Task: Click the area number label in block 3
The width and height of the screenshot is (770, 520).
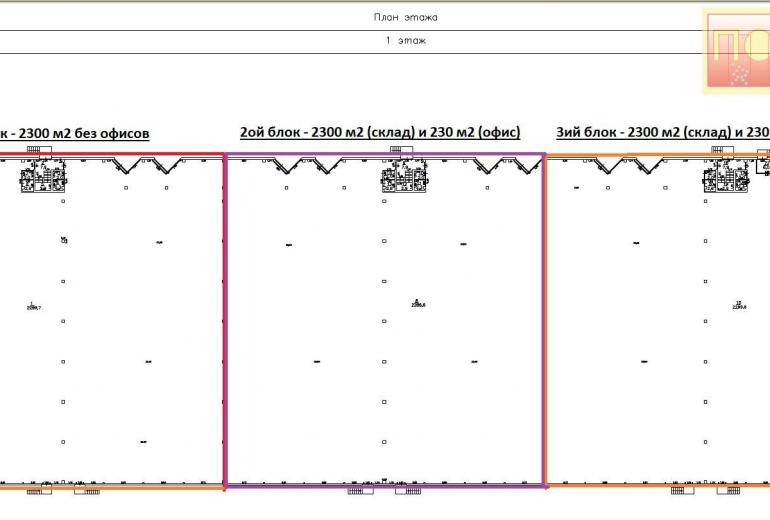Action: pyautogui.click(x=740, y=306)
